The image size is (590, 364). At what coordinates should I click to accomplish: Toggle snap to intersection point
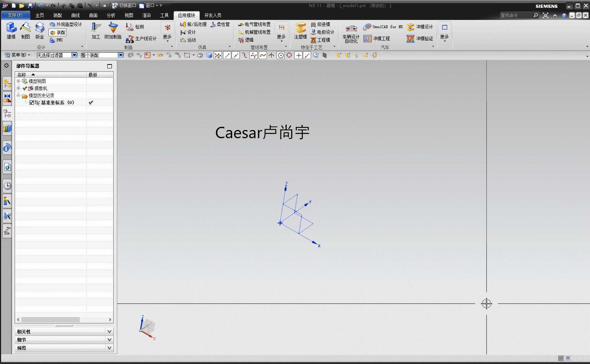[x=271, y=55]
